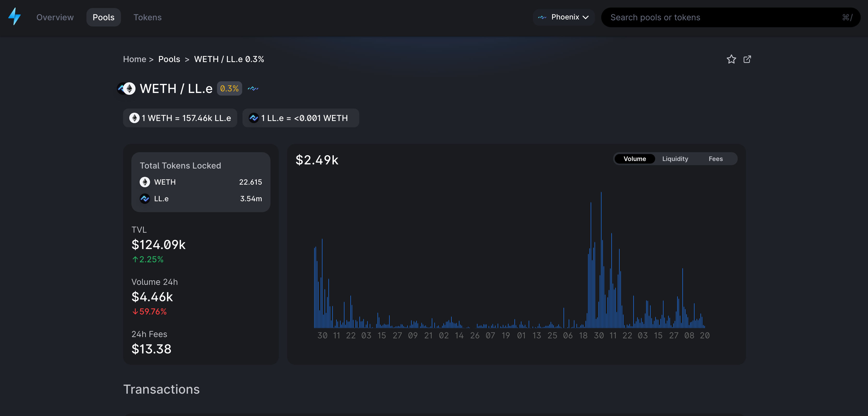Image resolution: width=868 pixels, height=416 pixels.
Task: Select the Pools navigation tab
Action: coord(104,17)
